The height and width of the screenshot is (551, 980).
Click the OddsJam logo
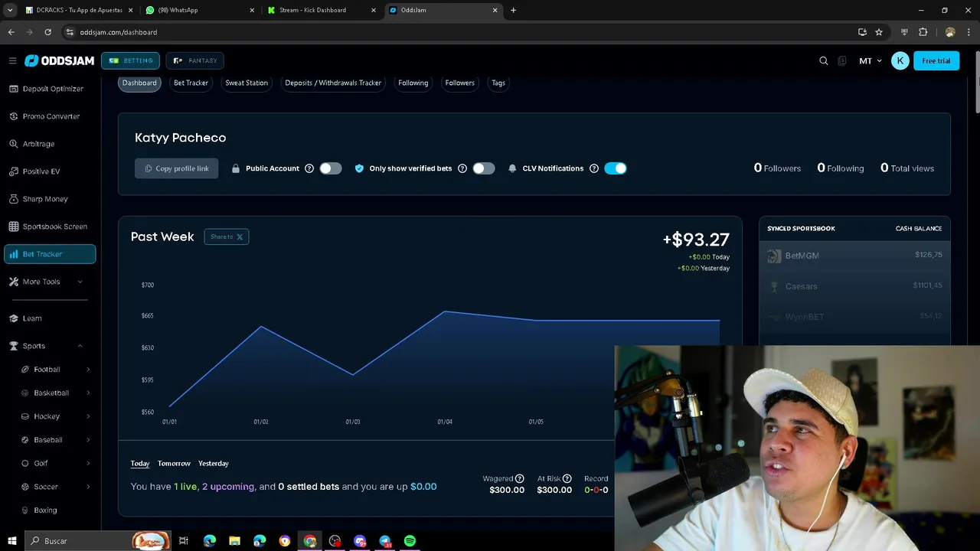tap(59, 60)
